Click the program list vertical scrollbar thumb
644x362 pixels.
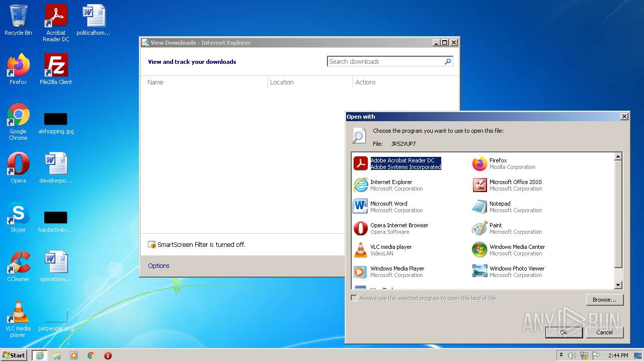618,214
